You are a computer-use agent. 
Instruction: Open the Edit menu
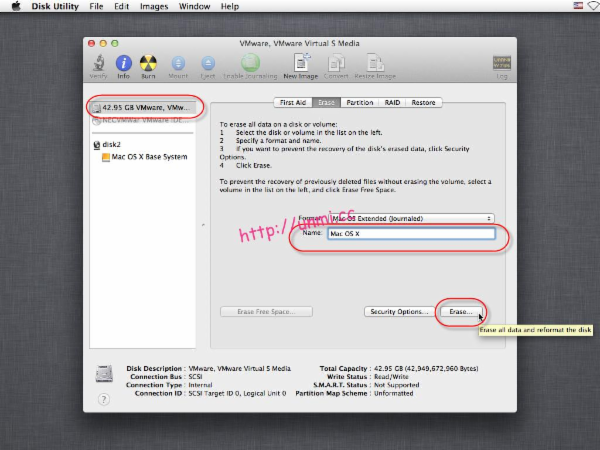click(121, 7)
